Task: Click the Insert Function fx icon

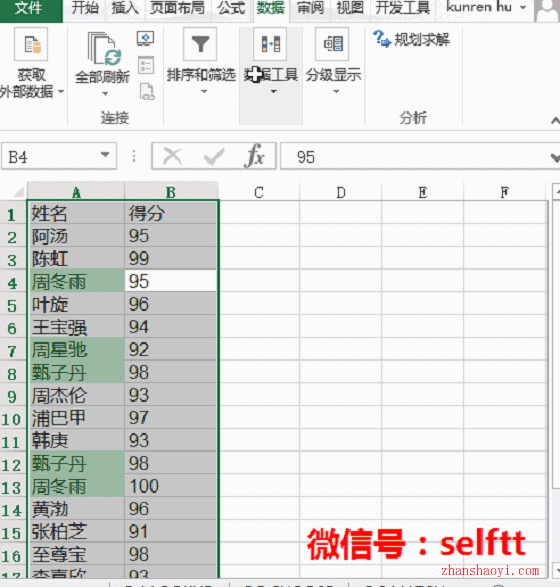Action: pos(255,156)
